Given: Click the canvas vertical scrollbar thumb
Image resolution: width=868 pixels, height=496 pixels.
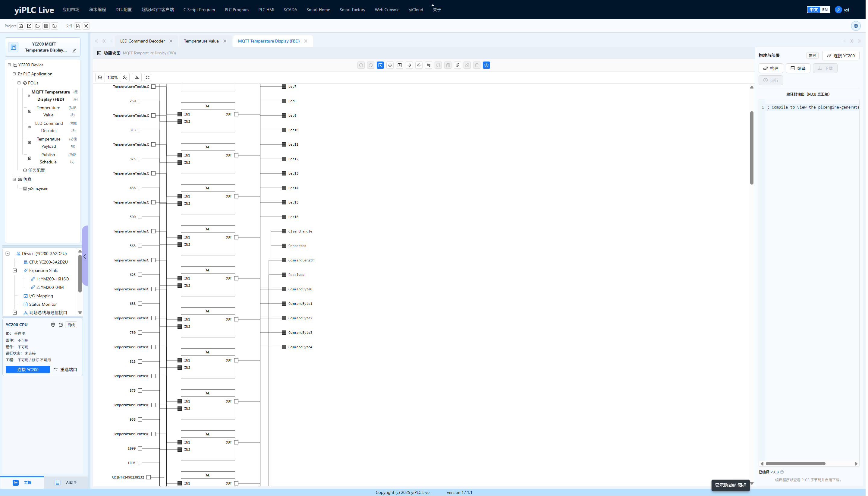Looking at the screenshot, I should pos(752,148).
